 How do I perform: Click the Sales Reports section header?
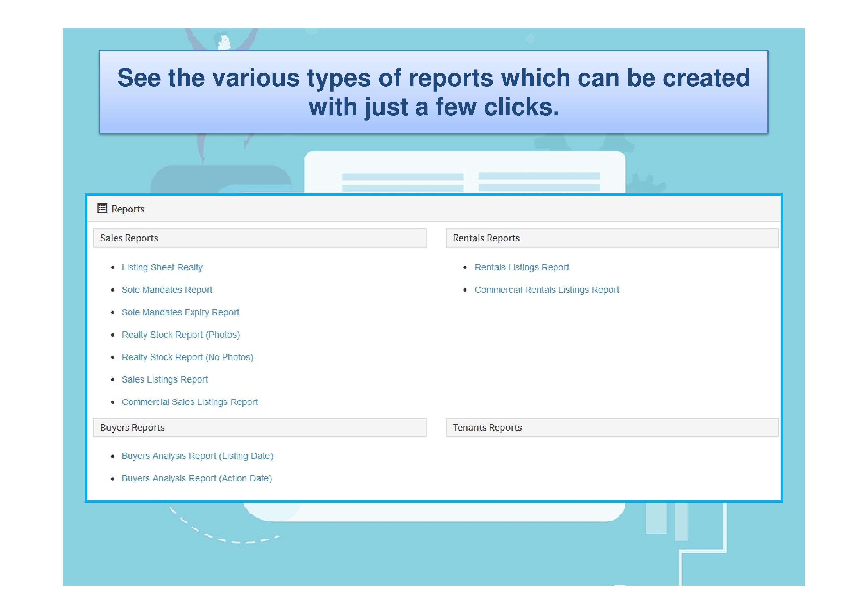coord(129,238)
